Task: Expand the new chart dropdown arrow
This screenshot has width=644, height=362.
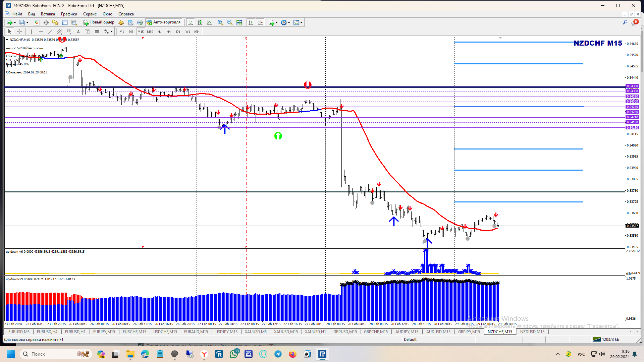Action: pos(15,22)
